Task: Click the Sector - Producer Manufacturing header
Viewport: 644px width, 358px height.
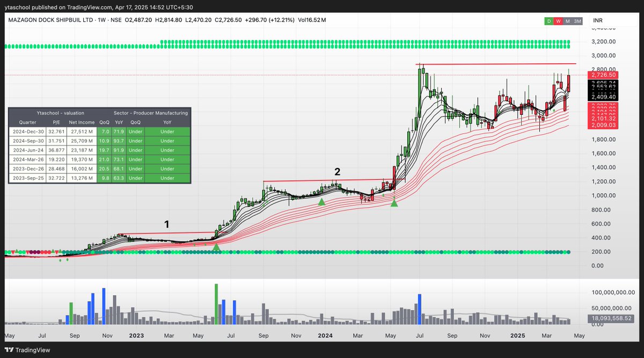Action: pos(150,113)
